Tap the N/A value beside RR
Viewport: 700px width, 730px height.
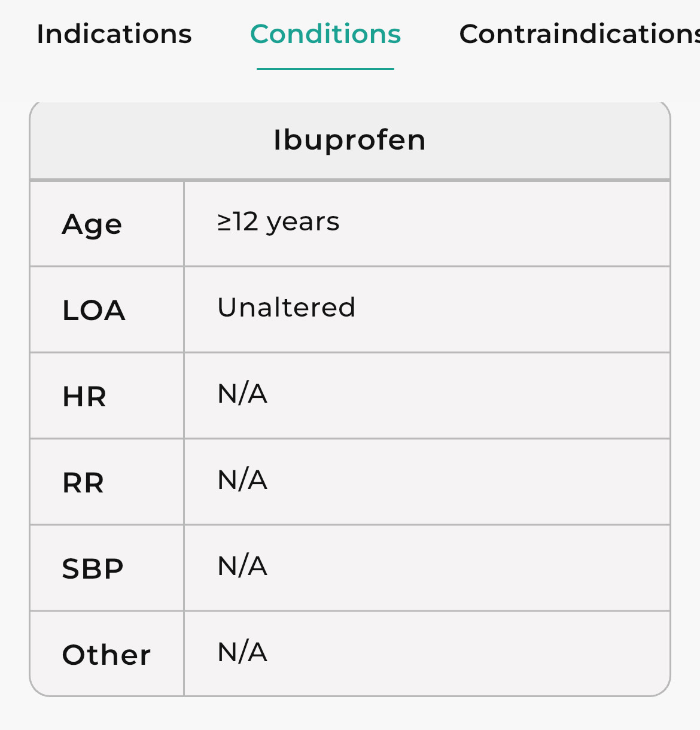(242, 480)
